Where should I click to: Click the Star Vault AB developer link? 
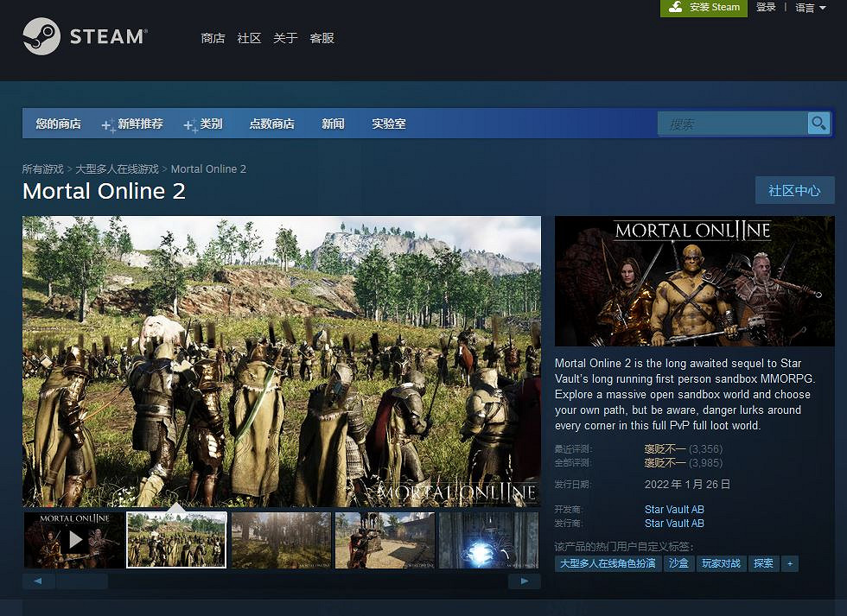[674, 510]
